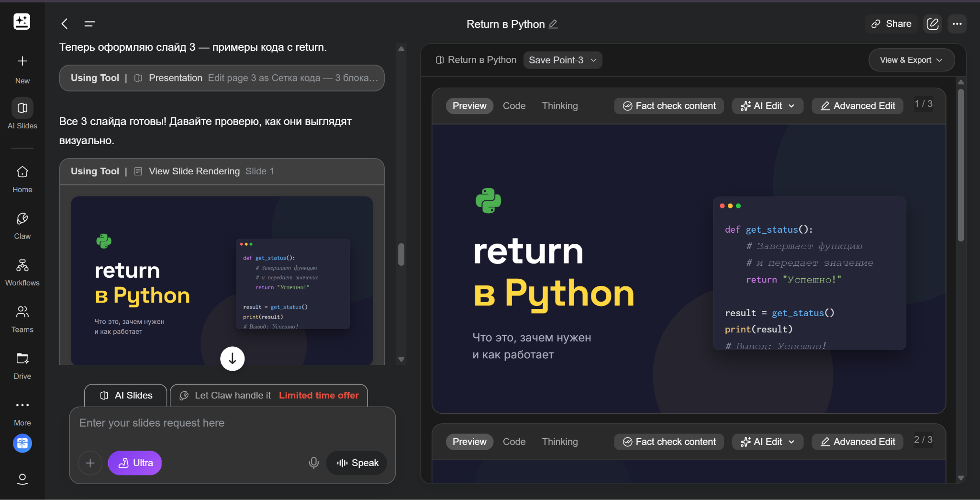Viewport: 980px width, 500px height.
Task: Toggle the AI Slides mode chip
Action: (x=126, y=396)
